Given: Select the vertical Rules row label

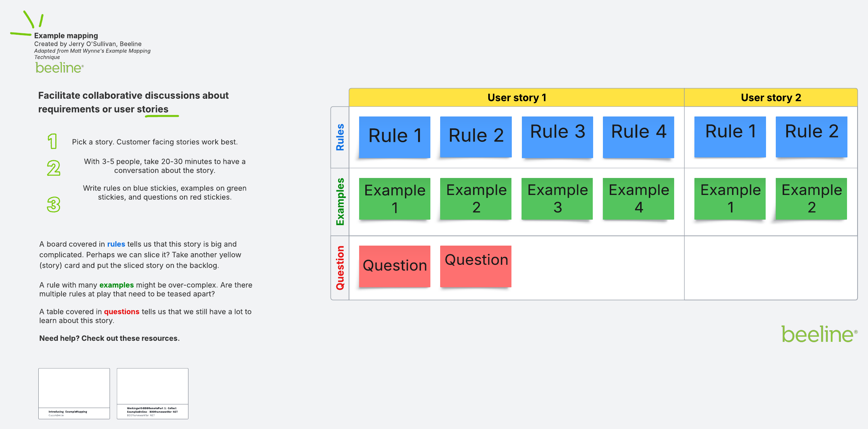Looking at the screenshot, I should pos(340,137).
